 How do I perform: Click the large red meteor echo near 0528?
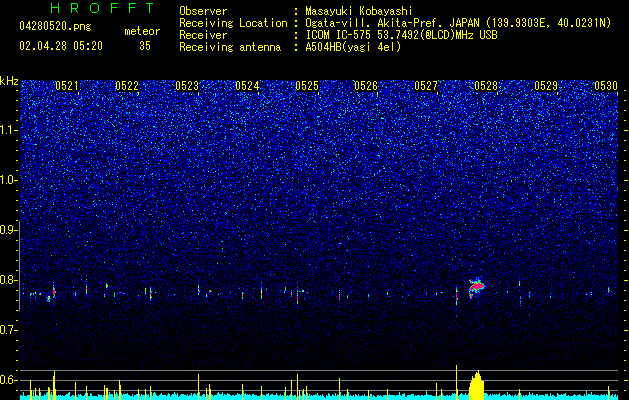477,286
